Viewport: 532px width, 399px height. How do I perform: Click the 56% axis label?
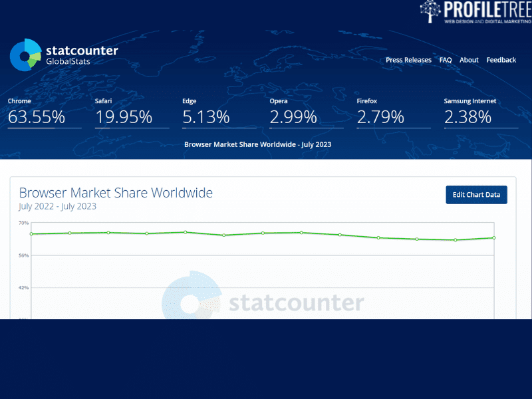(x=23, y=255)
